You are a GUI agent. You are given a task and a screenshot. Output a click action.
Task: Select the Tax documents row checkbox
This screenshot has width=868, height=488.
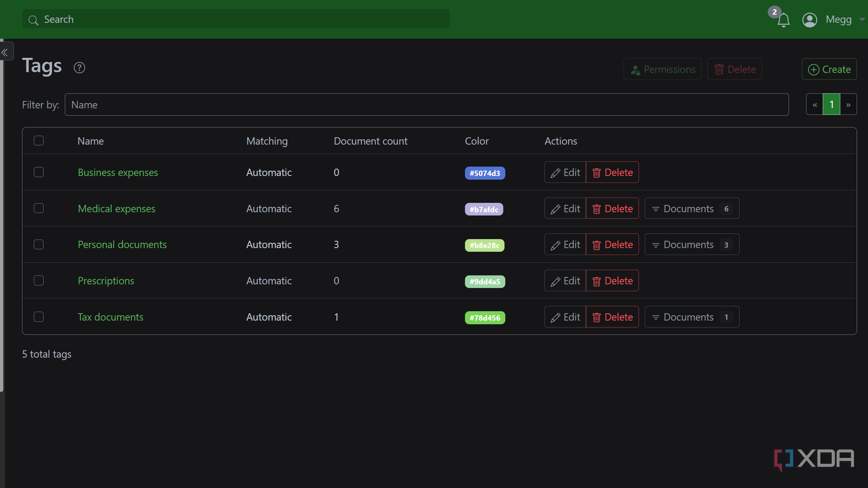click(39, 317)
